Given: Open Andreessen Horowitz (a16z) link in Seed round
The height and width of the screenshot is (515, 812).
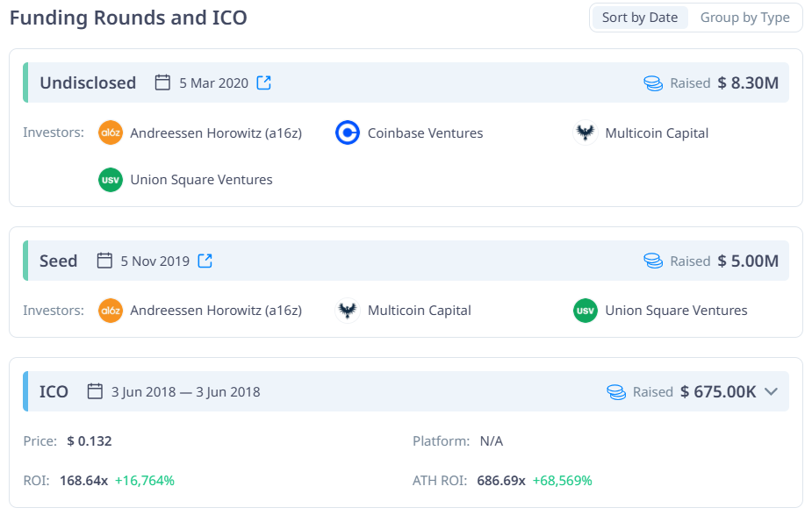Looking at the screenshot, I should coord(216,311).
